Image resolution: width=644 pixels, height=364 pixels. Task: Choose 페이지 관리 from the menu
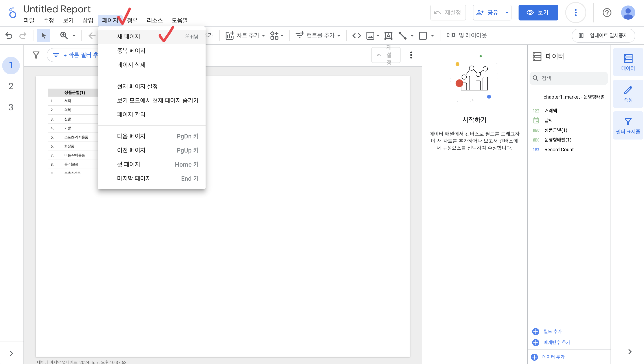pyautogui.click(x=131, y=114)
